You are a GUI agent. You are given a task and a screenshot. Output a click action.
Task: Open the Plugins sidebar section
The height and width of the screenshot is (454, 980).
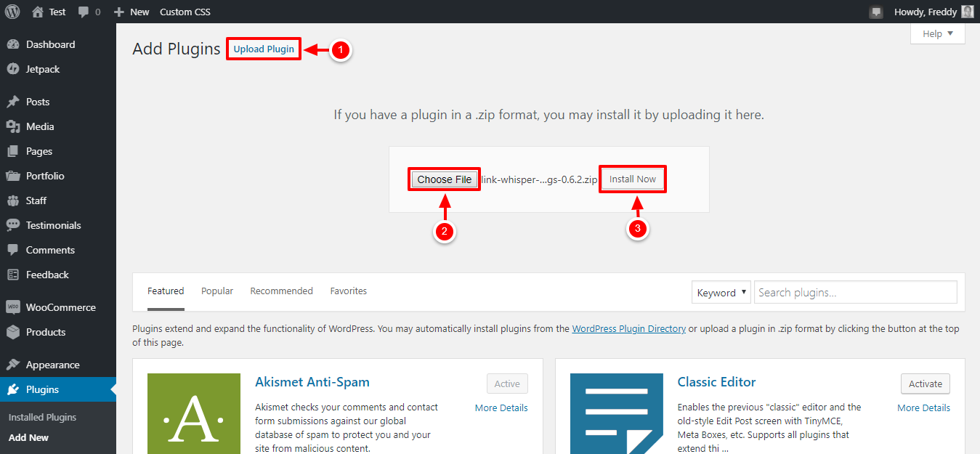pos(58,389)
